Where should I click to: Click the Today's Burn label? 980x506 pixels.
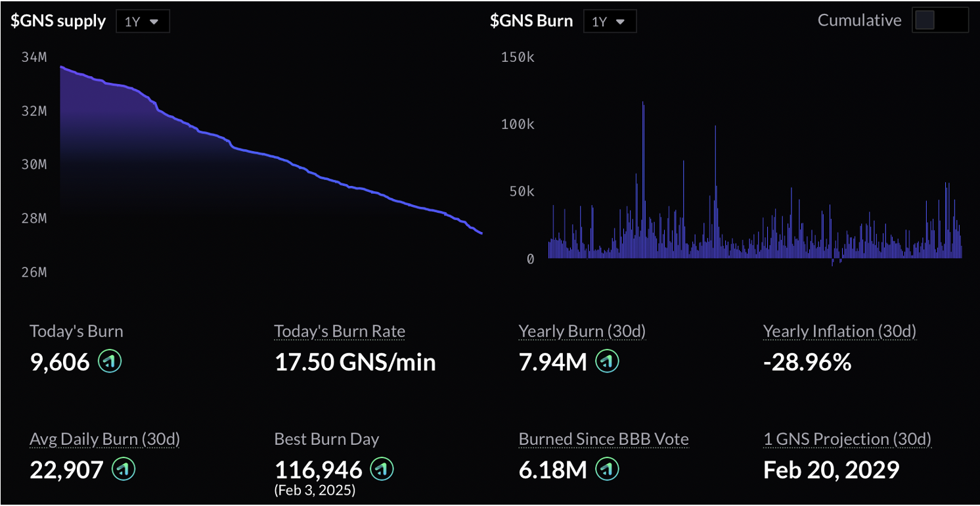76,331
